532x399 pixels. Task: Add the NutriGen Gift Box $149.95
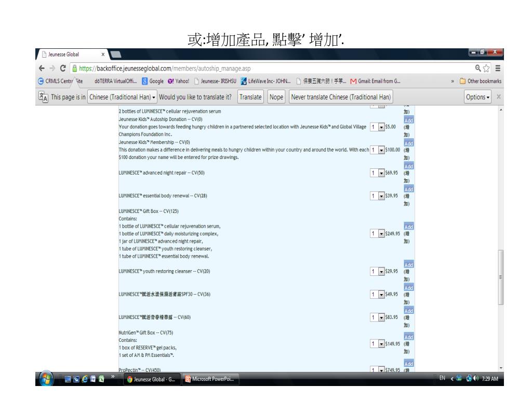click(x=408, y=337)
